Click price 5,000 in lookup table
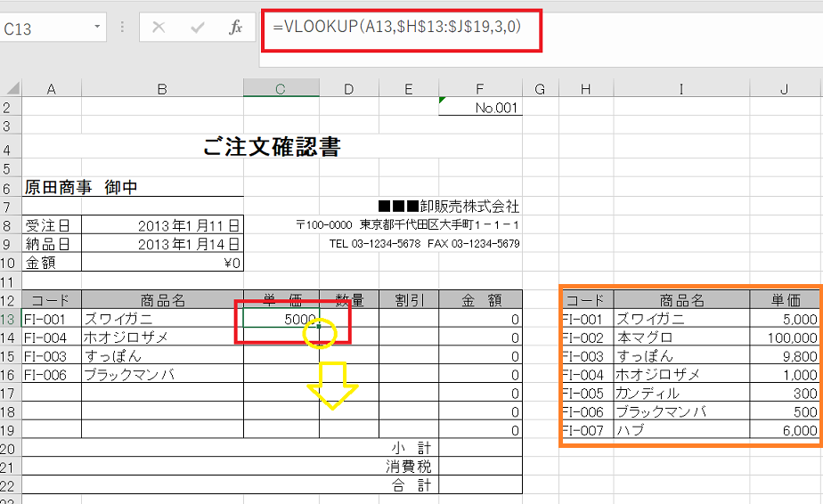823x504 pixels. [786, 319]
